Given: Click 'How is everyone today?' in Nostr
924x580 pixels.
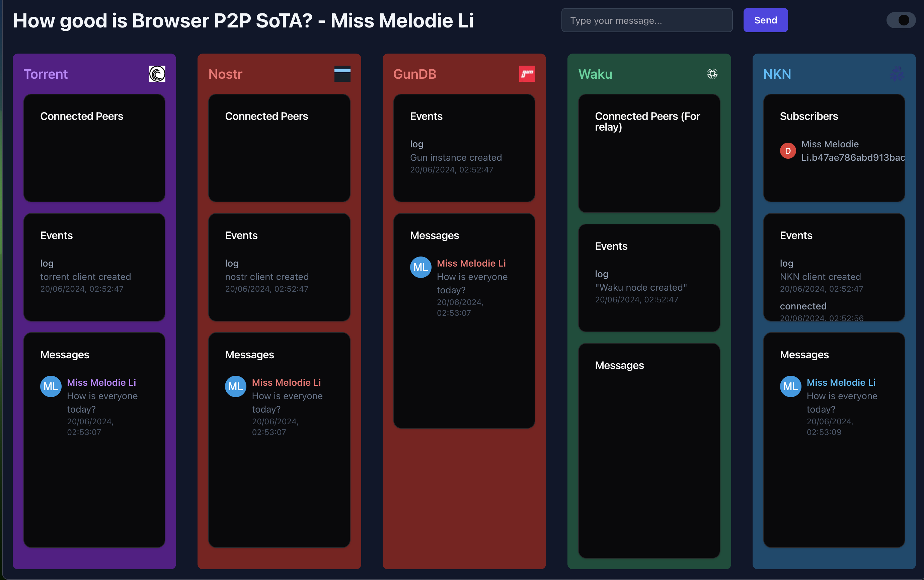Looking at the screenshot, I should 287,403.
